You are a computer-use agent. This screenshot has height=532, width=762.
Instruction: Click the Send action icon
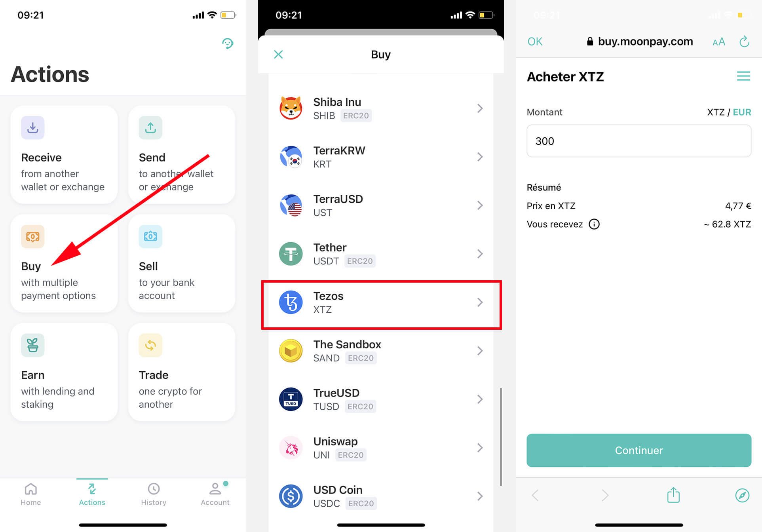point(150,126)
